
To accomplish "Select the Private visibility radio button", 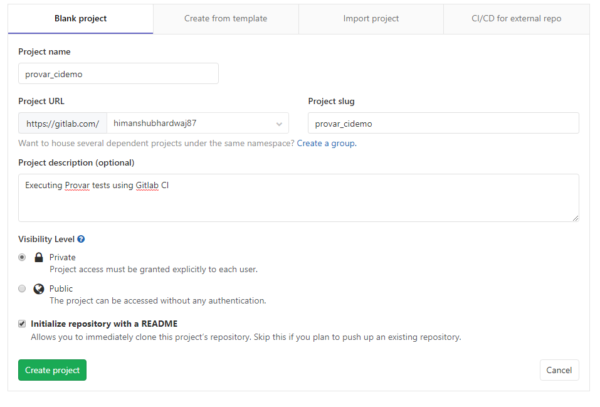I will pyautogui.click(x=22, y=257).
